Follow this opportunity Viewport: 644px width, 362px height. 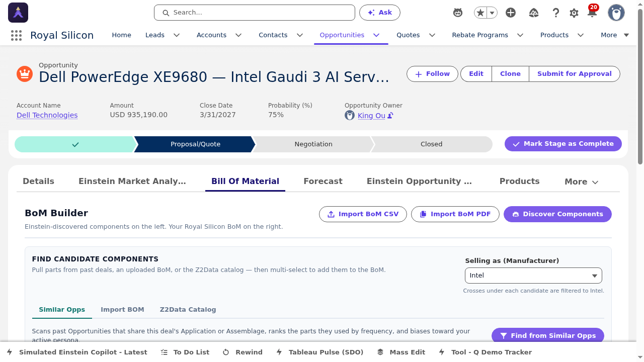[432, 74]
